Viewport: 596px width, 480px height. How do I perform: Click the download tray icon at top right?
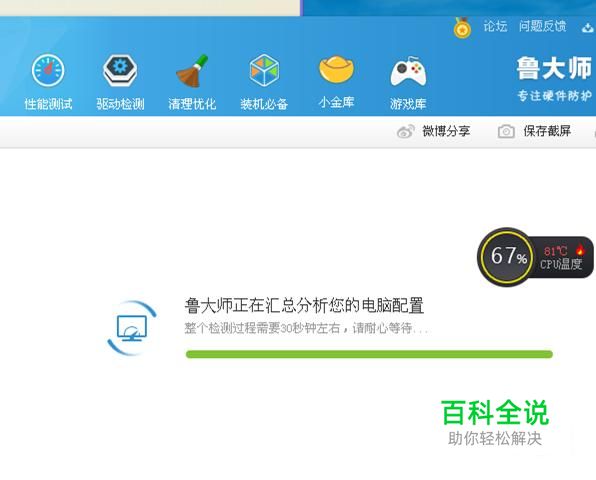[x=588, y=27]
